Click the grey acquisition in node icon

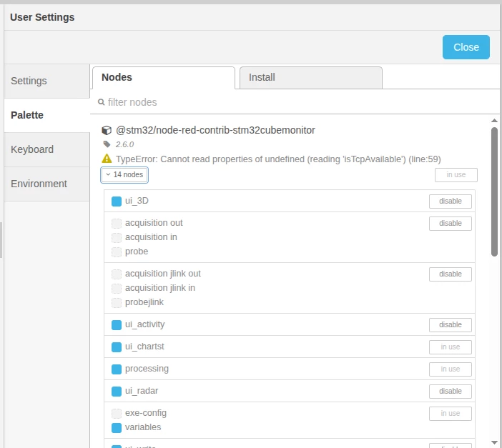(x=117, y=237)
